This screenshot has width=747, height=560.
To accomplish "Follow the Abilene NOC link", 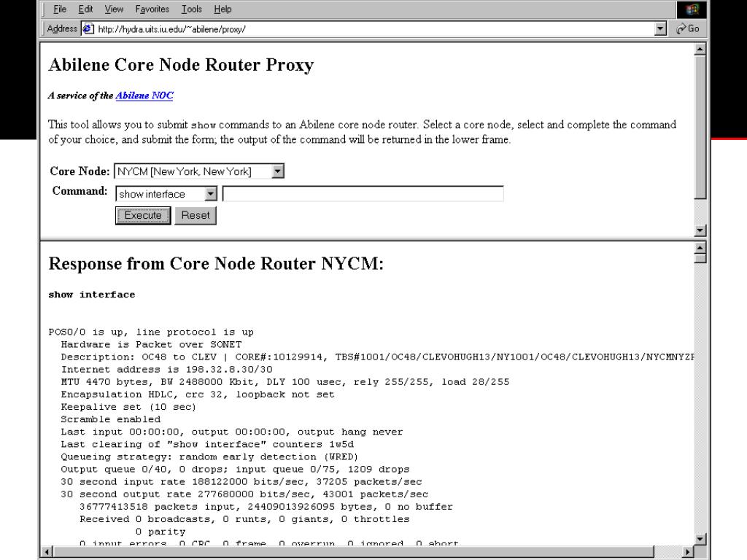I will (144, 96).
